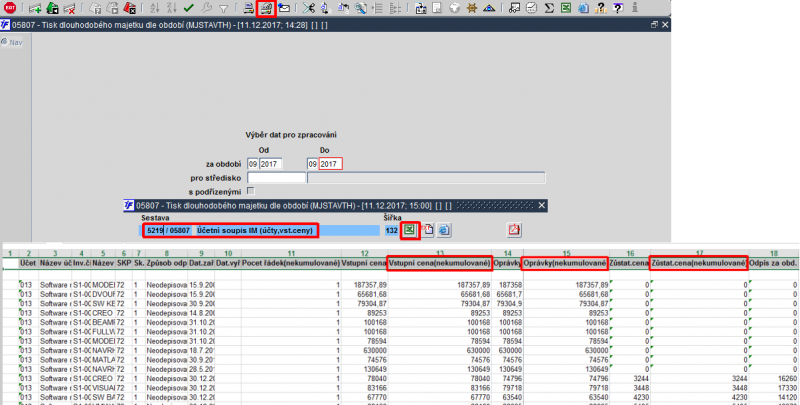Click the 'Zůstat.cena(nekumulované)' column header

click(x=699, y=263)
